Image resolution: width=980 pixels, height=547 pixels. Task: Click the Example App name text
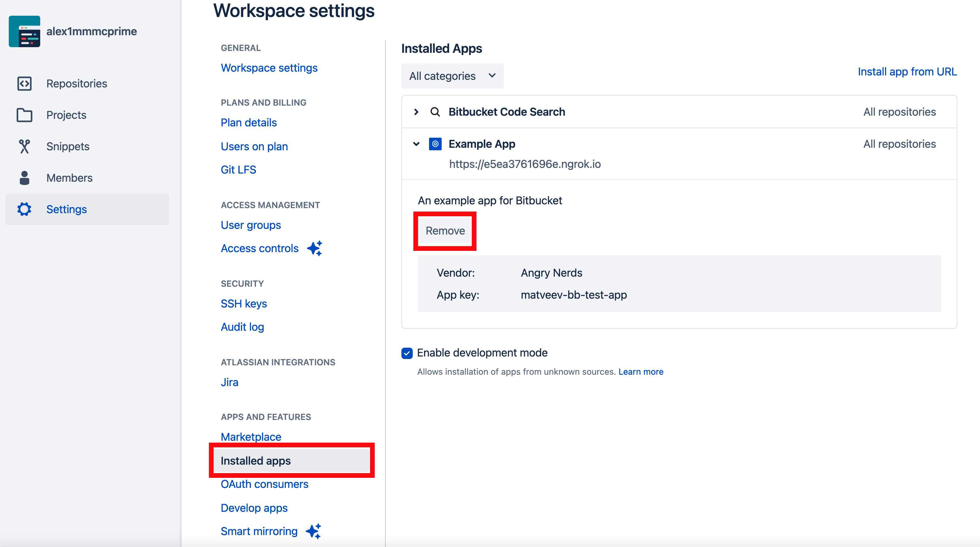tap(482, 144)
